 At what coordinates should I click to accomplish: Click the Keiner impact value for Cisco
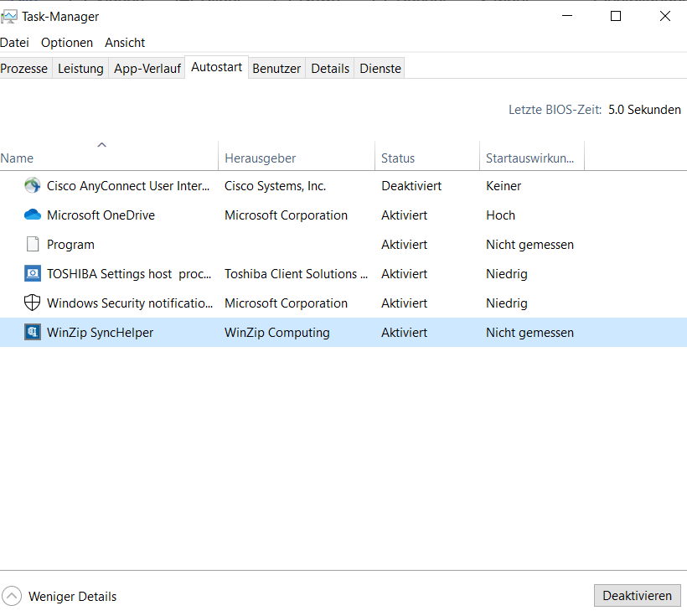[504, 186]
